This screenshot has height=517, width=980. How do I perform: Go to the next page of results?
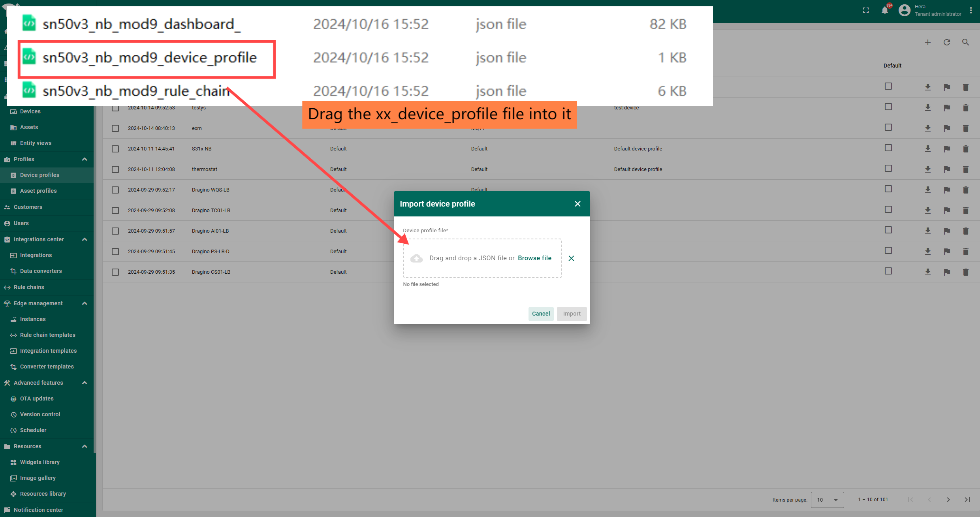coord(948,500)
